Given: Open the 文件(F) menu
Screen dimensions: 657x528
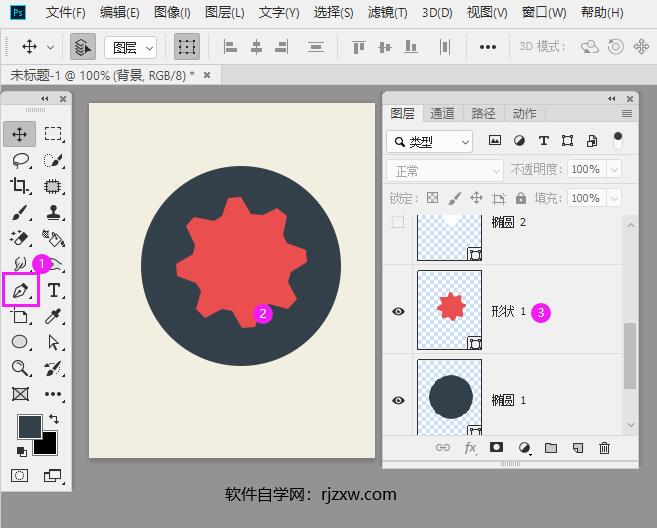Looking at the screenshot, I should click(65, 13).
